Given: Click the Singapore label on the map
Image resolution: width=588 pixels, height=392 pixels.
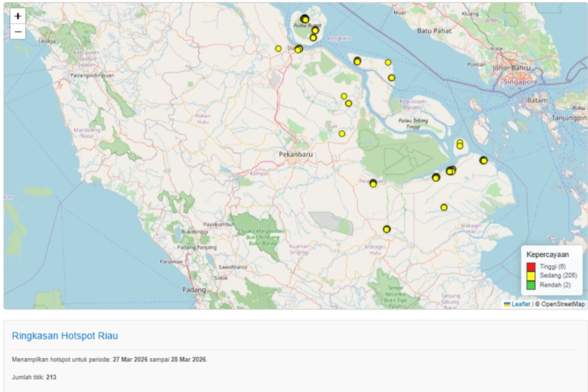Looking at the screenshot, I should pyautogui.click(x=520, y=82).
